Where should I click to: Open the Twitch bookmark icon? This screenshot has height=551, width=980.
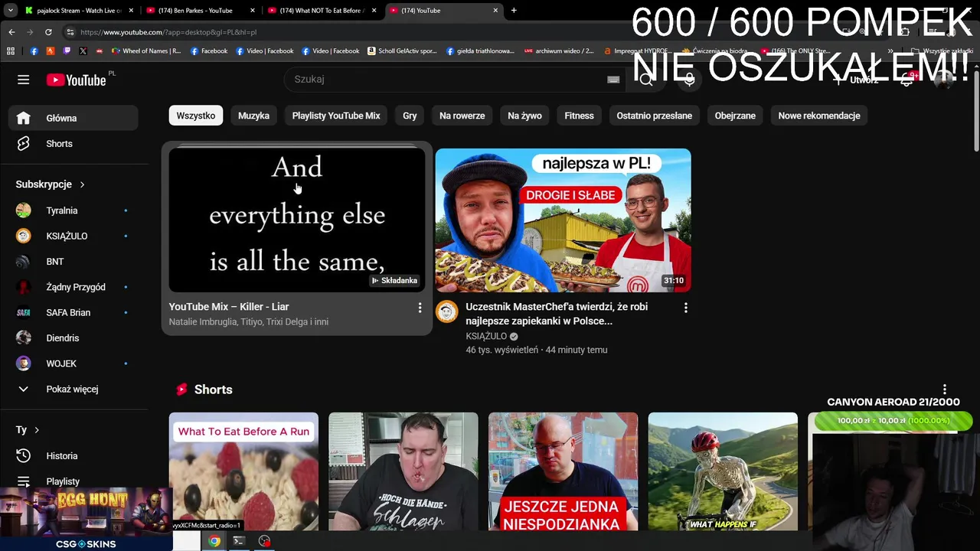[x=67, y=51]
